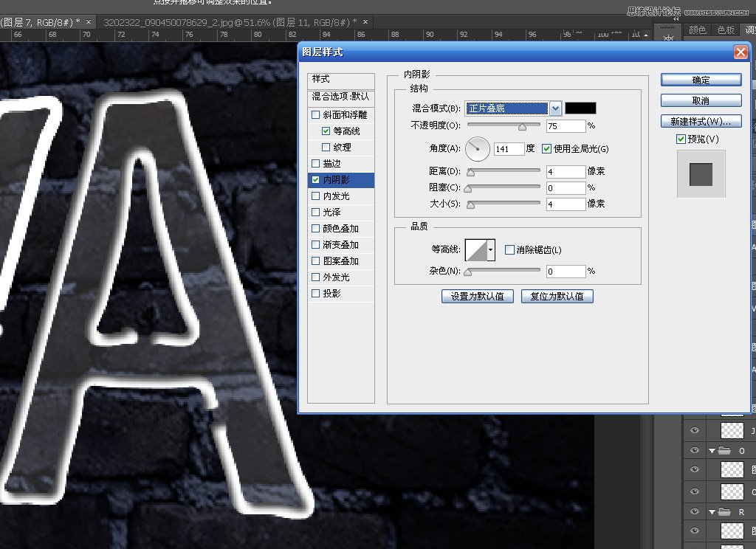Image resolution: width=756 pixels, height=549 pixels.
Task: Click the black inner shadow color swatch
Action: click(580, 108)
